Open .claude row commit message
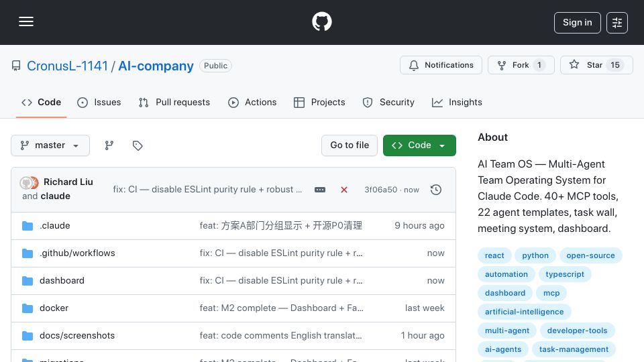The image size is (644, 362). (281, 226)
